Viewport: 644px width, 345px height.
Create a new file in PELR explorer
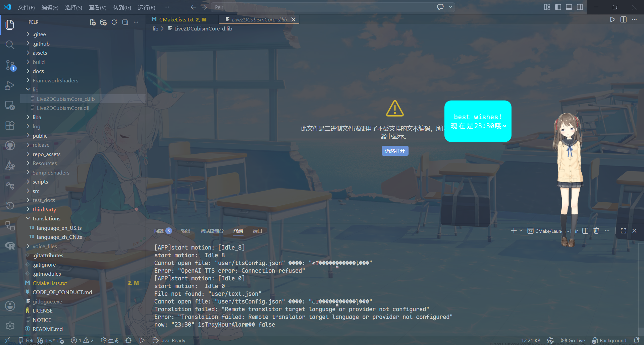[x=93, y=22]
